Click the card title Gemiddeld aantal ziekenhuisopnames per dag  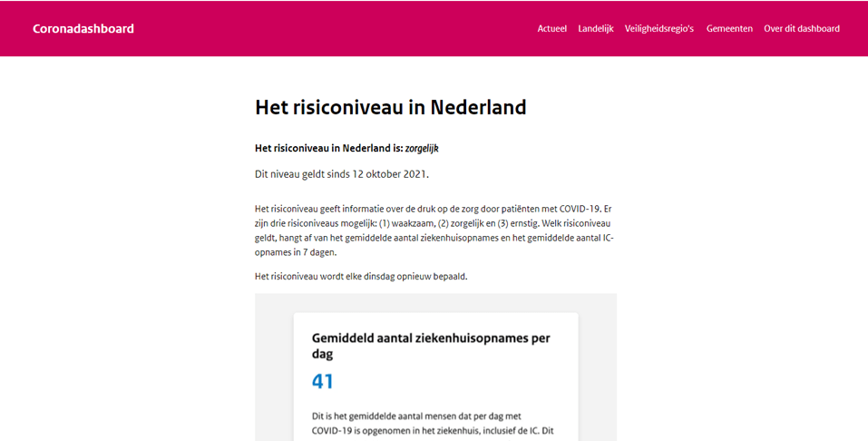(431, 346)
